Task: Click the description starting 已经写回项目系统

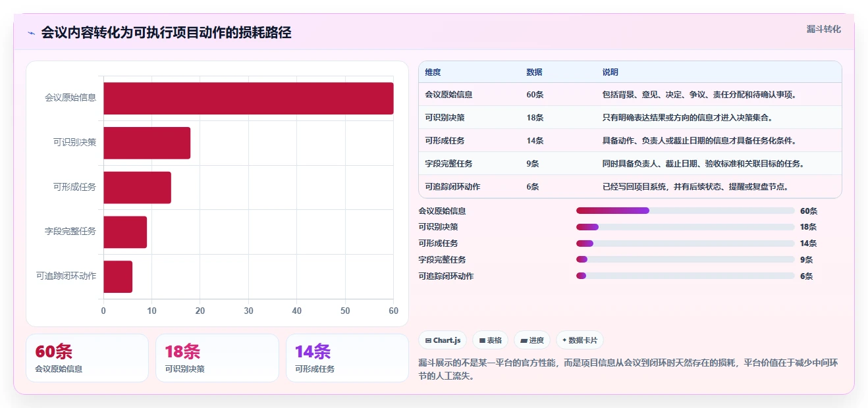Action: tap(695, 187)
